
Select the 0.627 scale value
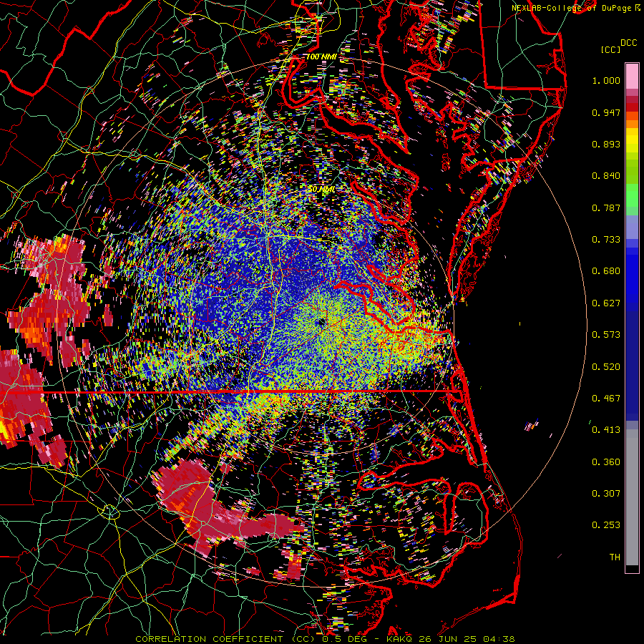click(x=606, y=303)
